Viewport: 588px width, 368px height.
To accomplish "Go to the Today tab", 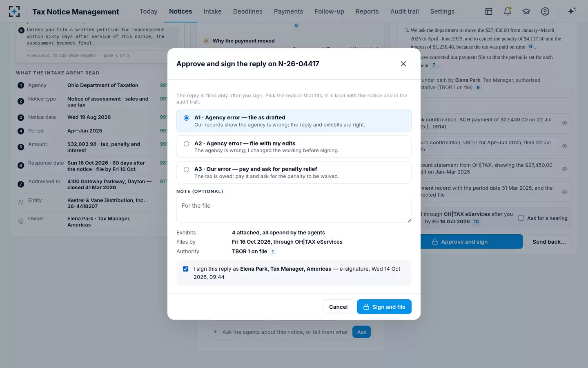I will [149, 11].
